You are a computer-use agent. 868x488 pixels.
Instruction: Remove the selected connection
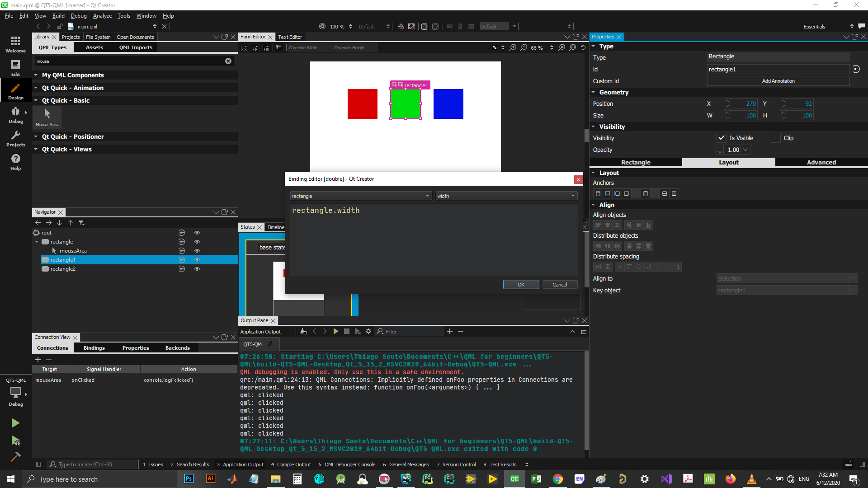(x=49, y=360)
